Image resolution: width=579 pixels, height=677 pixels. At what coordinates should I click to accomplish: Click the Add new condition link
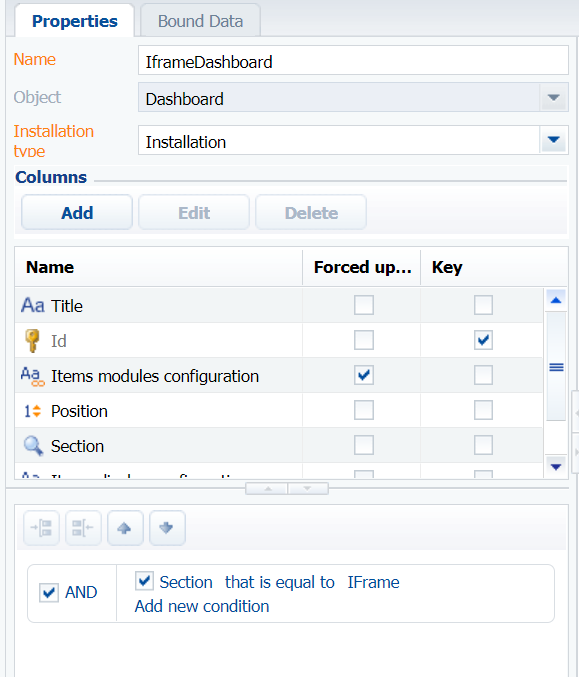coord(202,606)
